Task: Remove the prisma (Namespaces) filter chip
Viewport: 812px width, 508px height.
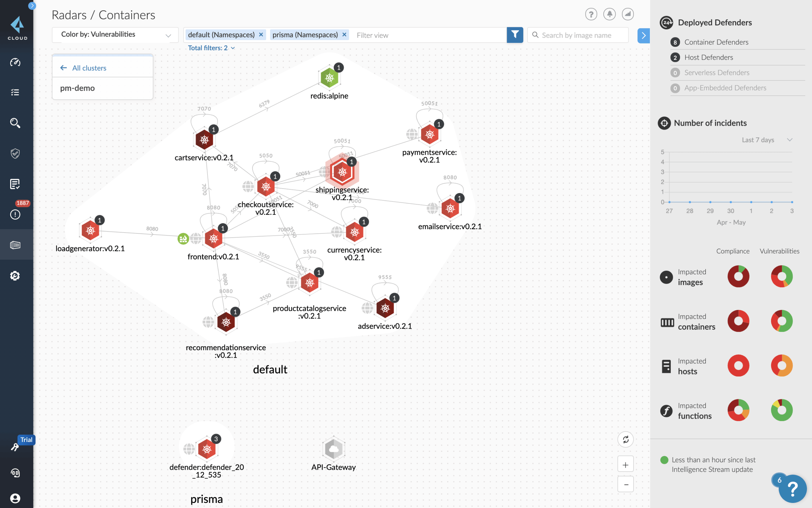Action: 344,35
